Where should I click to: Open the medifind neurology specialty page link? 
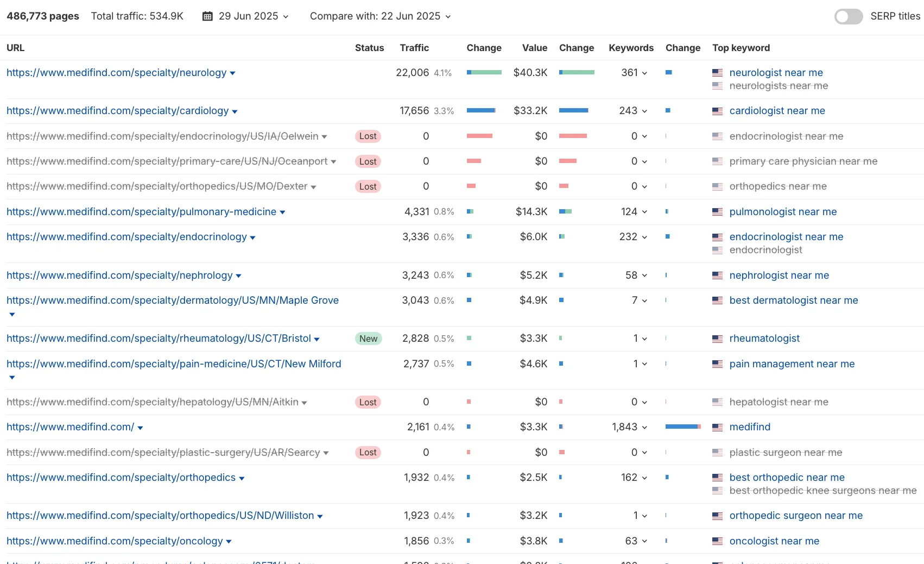(x=116, y=72)
